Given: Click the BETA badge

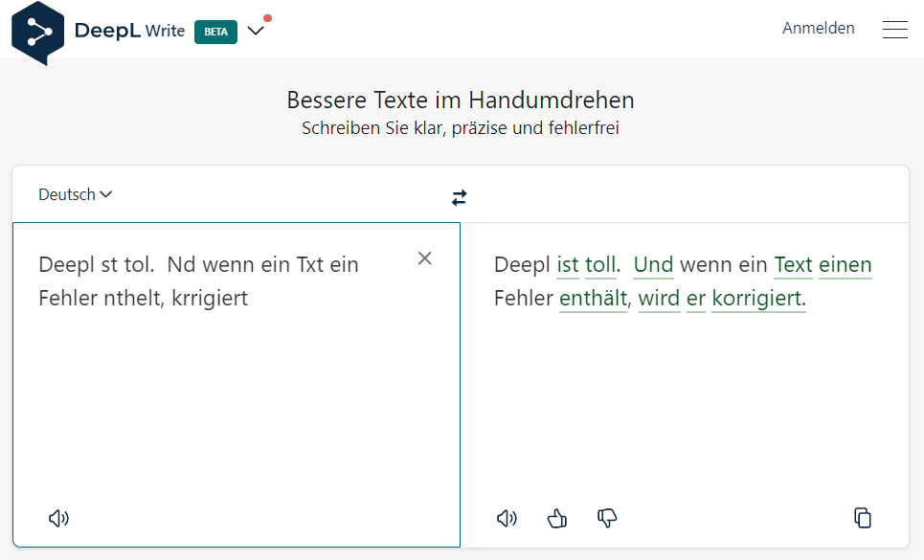Looking at the screenshot, I should coord(215,32).
